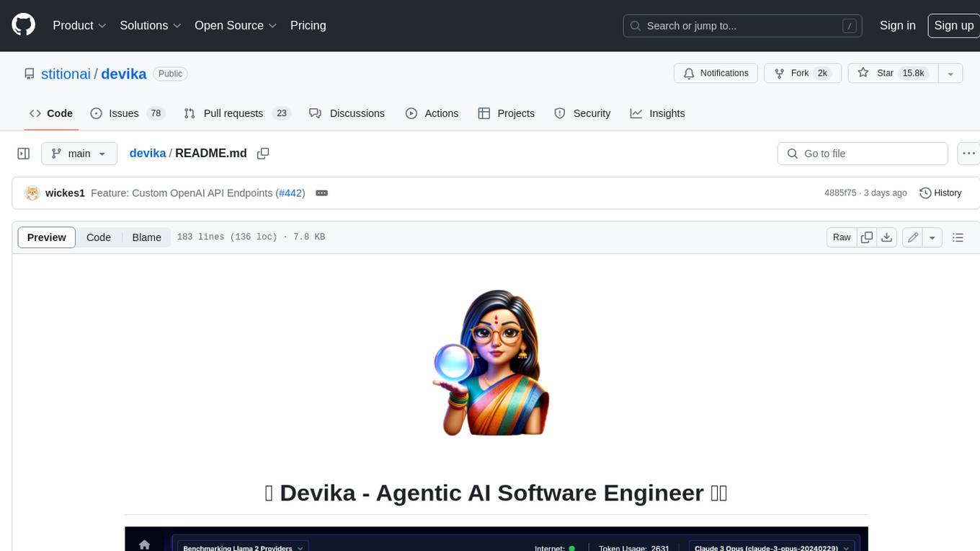Open the star lists dropdown arrow
This screenshot has width=980, height=551.
(x=950, y=73)
